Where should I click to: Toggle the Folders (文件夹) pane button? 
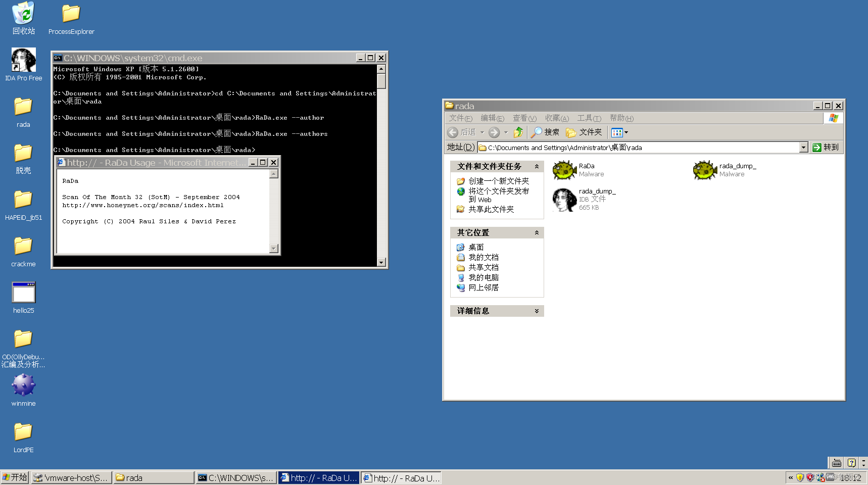click(x=584, y=132)
